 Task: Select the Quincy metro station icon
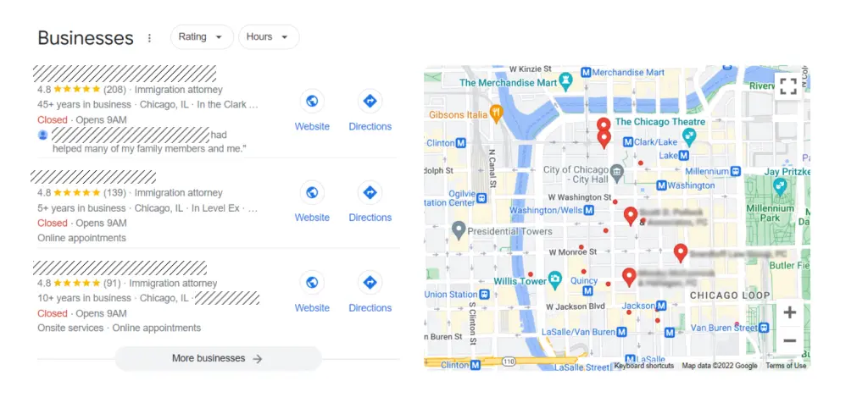coord(587,290)
